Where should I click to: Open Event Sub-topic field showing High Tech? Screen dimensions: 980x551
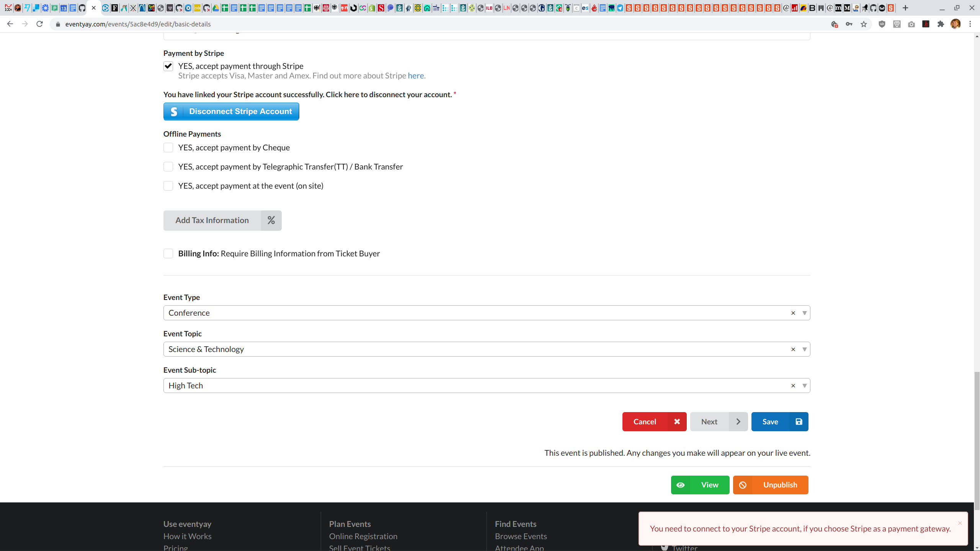coord(487,386)
